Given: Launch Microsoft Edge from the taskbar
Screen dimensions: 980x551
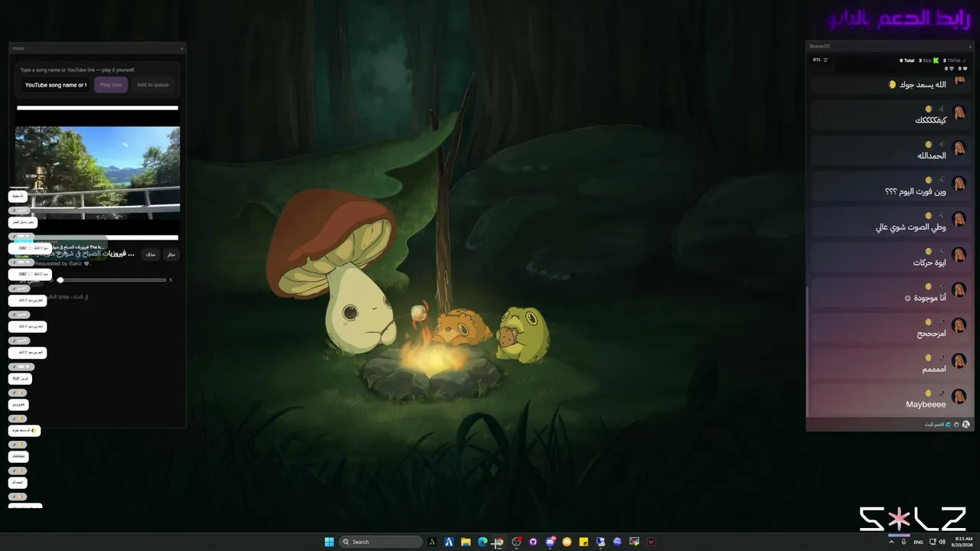Looking at the screenshot, I should tap(482, 542).
